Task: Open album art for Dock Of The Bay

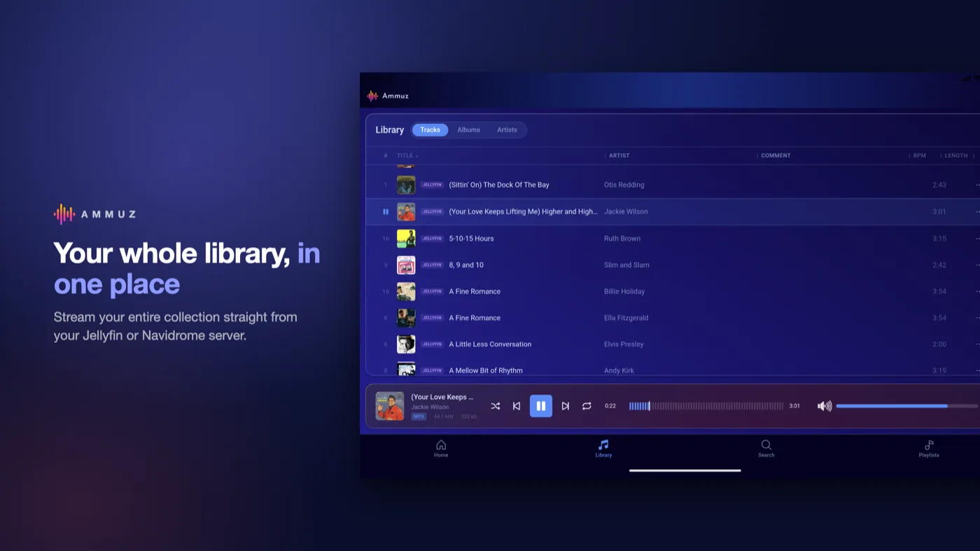Action: coord(406,185)
